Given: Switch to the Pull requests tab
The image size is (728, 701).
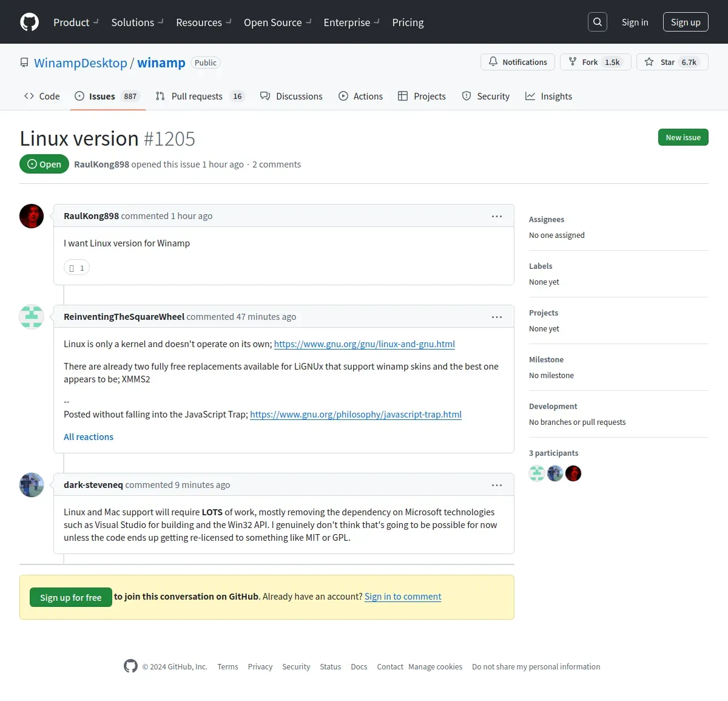Looking at the screenshot, I should 200,96.
